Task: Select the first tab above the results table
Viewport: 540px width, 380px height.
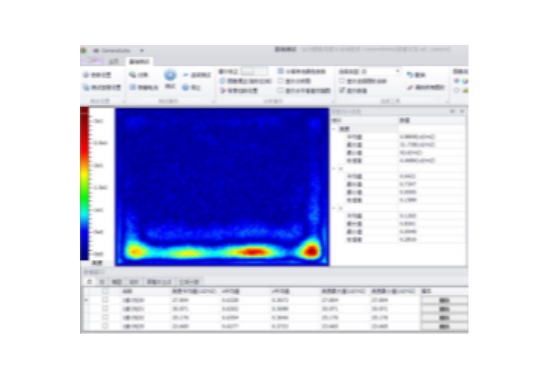Action: pos(89,282)
